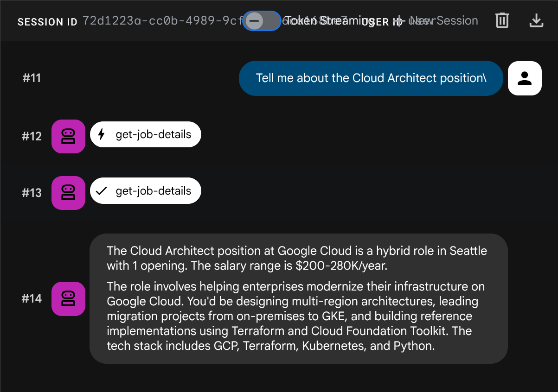Click the user avatar icon beside message #11

pos(525,78)
